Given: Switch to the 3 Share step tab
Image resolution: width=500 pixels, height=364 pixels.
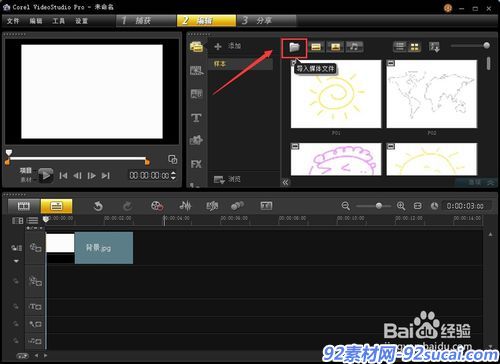Looking at the screenshot, I should pos(266,21).
